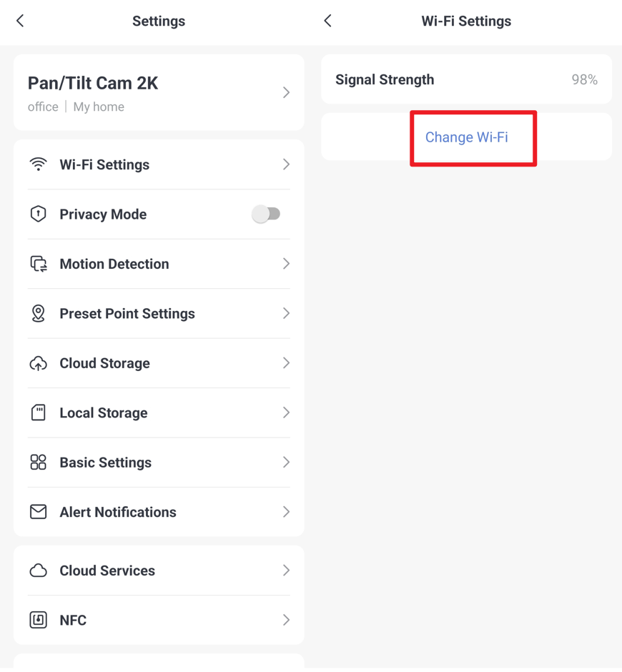Tap the Basic Settings grid icon
The image size is (622, 672).
point(38,463)
